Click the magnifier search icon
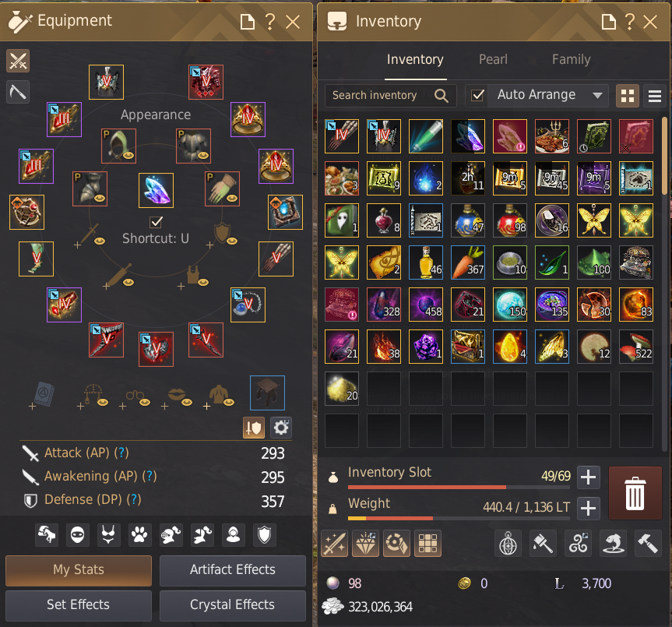 click(441, 95)
